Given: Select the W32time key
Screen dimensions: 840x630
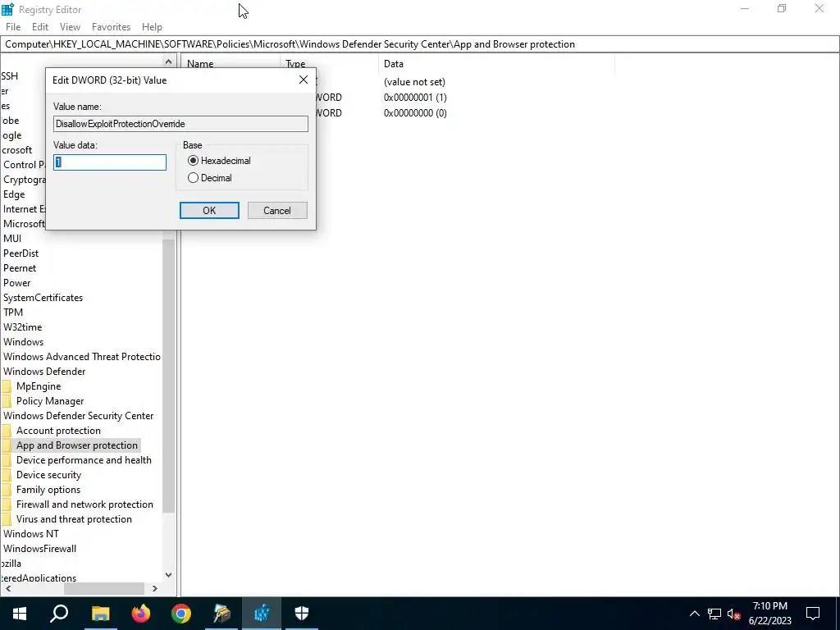Looking at the screenshot, I should click(x=22, y=326).
